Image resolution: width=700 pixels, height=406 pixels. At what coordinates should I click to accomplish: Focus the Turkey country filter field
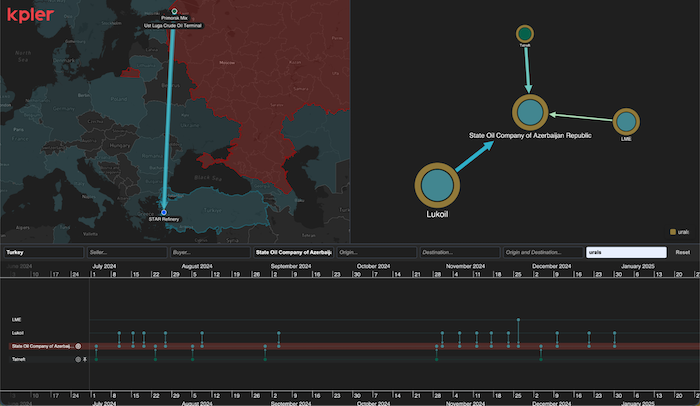[x=44, y=252]
